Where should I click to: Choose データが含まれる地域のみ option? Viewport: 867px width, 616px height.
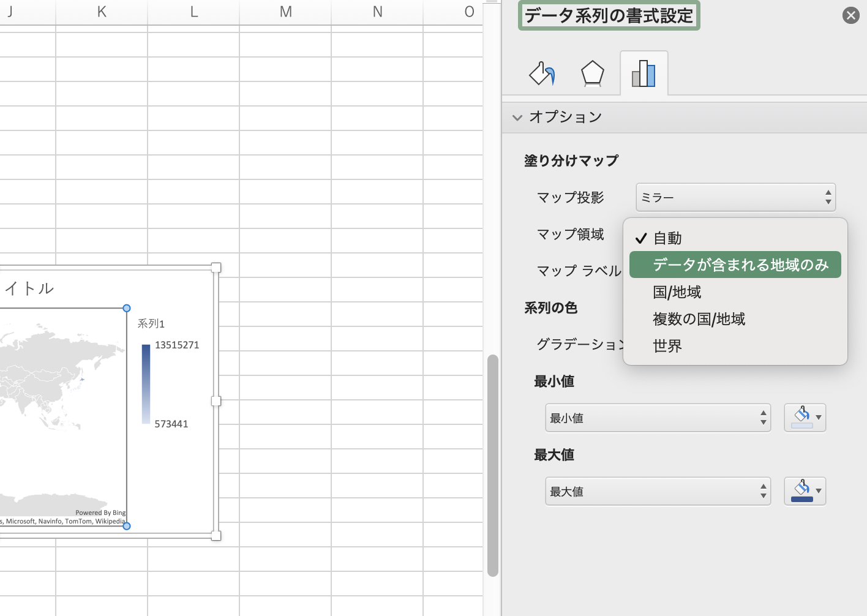[x=740, y=265]
